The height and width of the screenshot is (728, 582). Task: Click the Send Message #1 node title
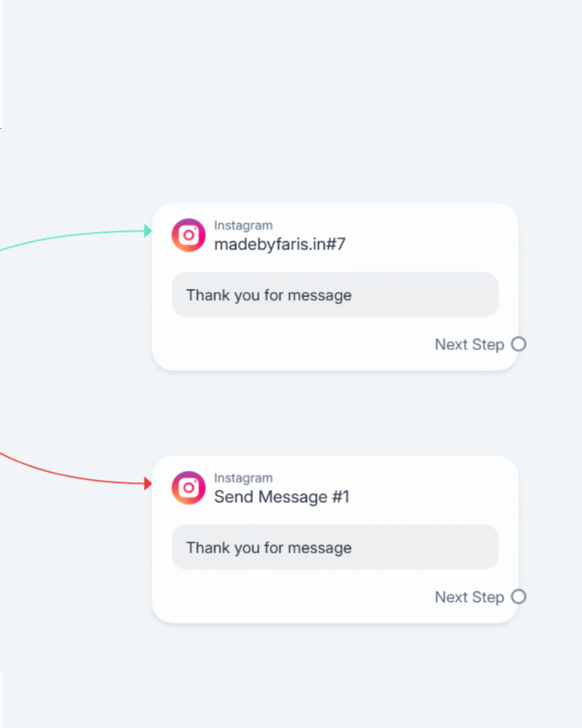point(282,497)
